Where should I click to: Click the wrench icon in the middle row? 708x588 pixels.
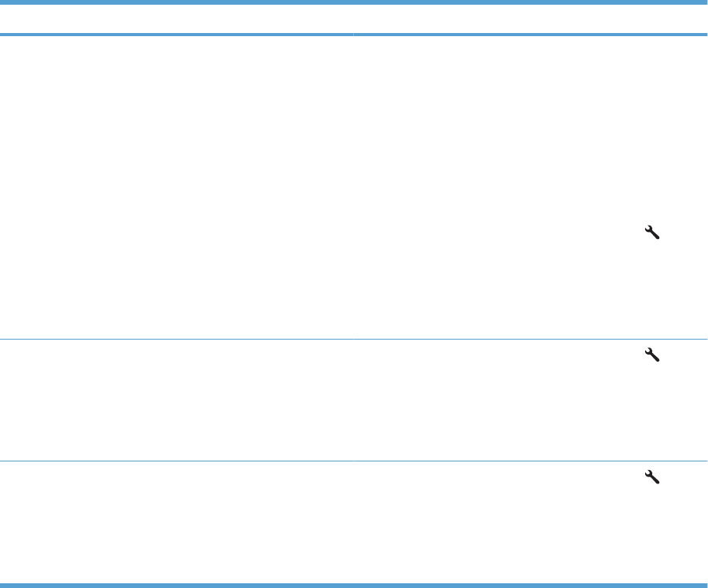click(x=652, y=355)
